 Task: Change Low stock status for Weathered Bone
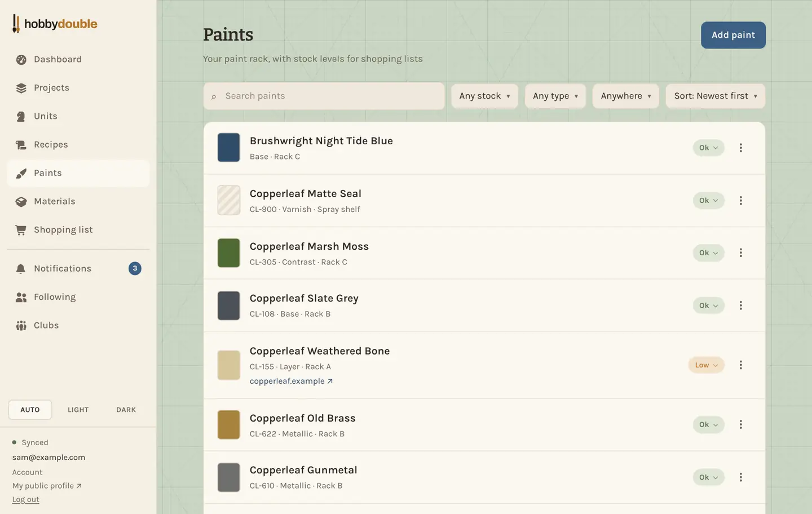[x=706, y=365]
